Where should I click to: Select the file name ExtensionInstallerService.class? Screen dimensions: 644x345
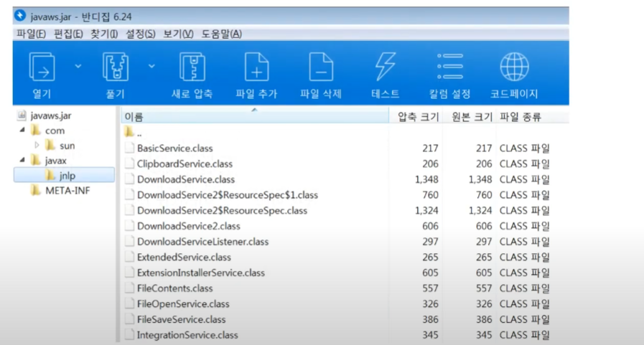click(201, 273)
